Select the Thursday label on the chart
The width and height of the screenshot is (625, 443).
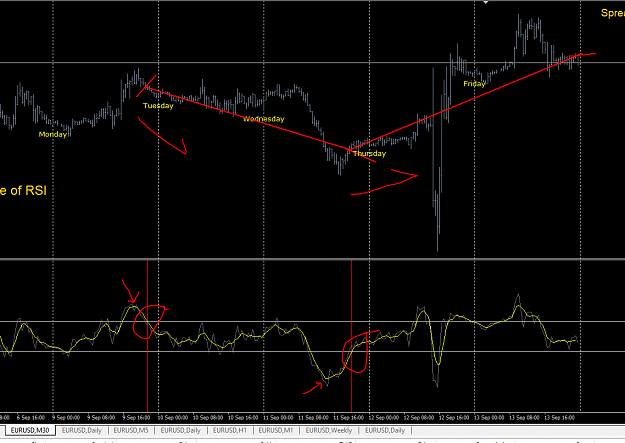pyautogui.click(x=369, y=154)
